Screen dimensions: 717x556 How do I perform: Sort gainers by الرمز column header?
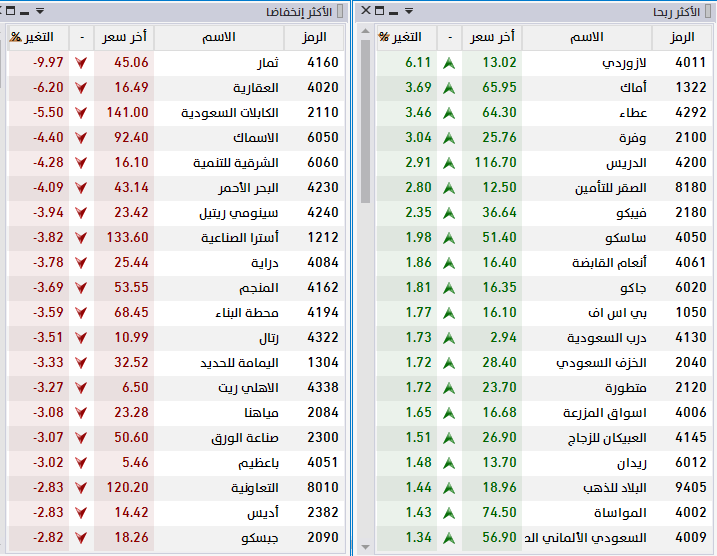(682, 37)
